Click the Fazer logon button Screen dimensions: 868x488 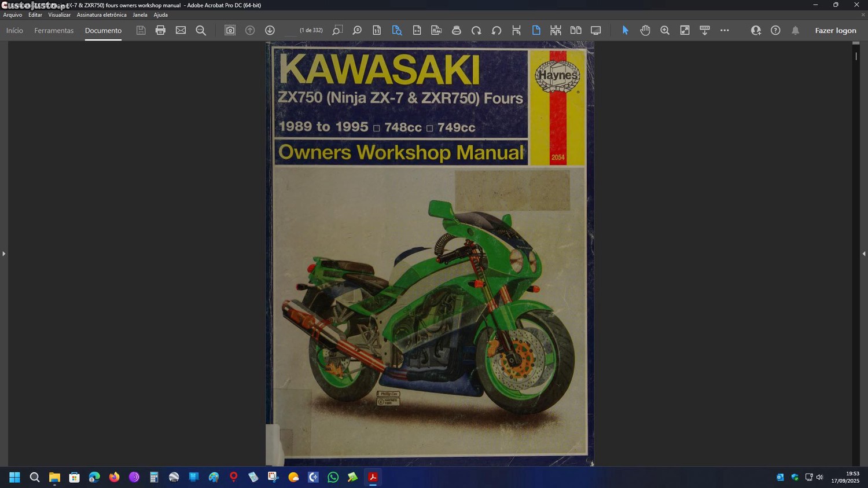(x=835, y=30)
